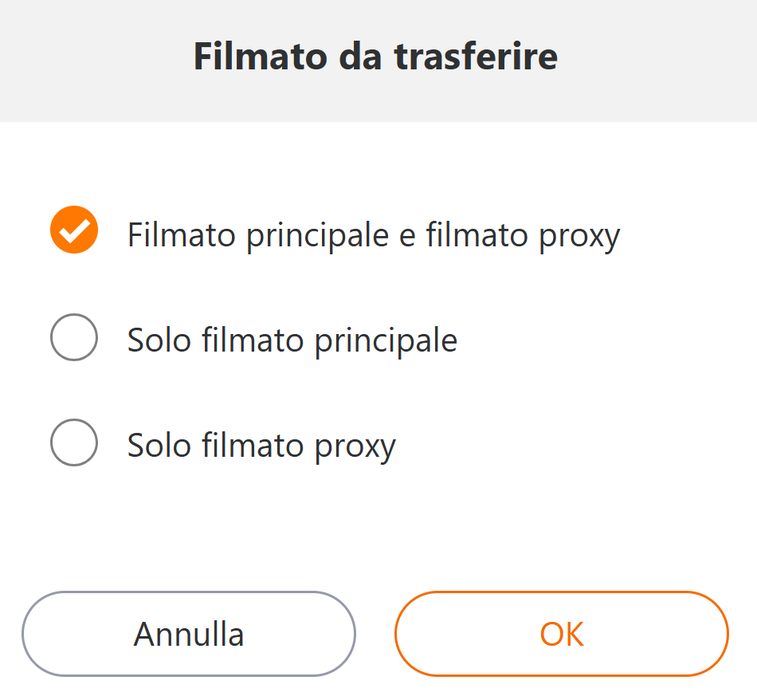
Task: Choose the 'Solo filmato principale' radio button
Action: tap(74, 336)
